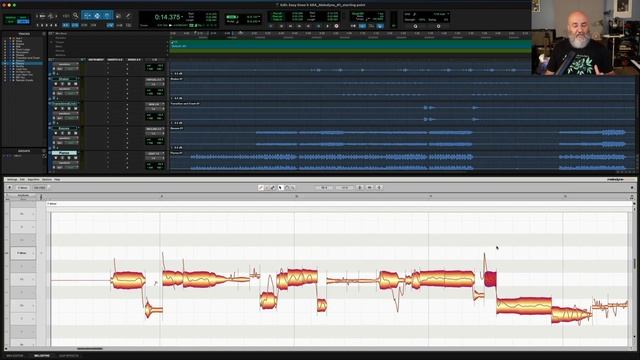Open the Melodyne Options menu
This screenshot has width=640, height=360.
pyautogui.click(x=47, y=180)
